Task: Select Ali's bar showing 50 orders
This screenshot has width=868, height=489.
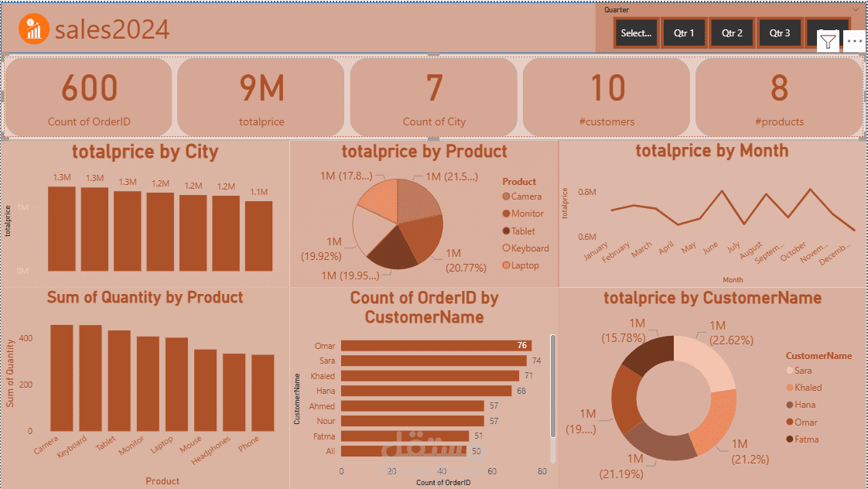Action: [404, 451]
